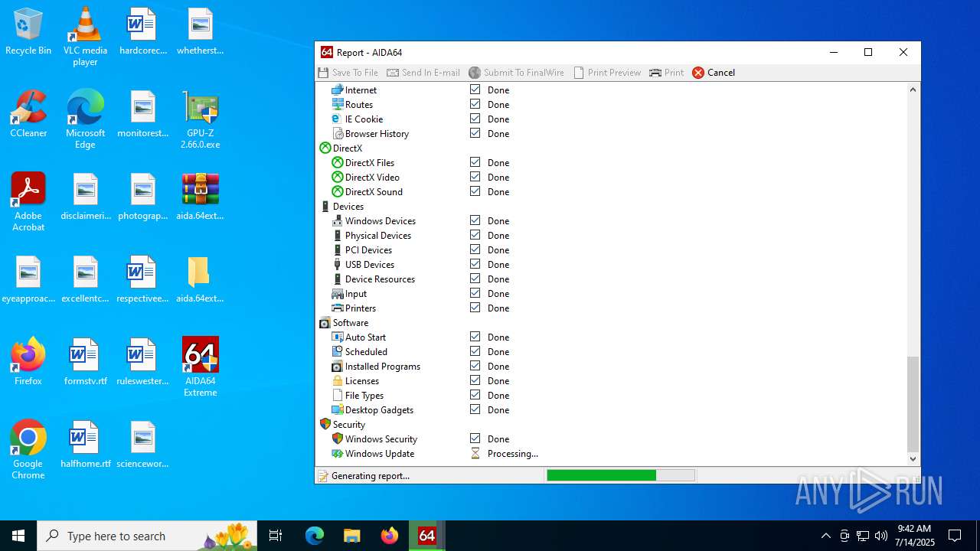Open Task View on taskbar
The width and height of the screenshot is (980, 551).
click(x=276, y=536)
